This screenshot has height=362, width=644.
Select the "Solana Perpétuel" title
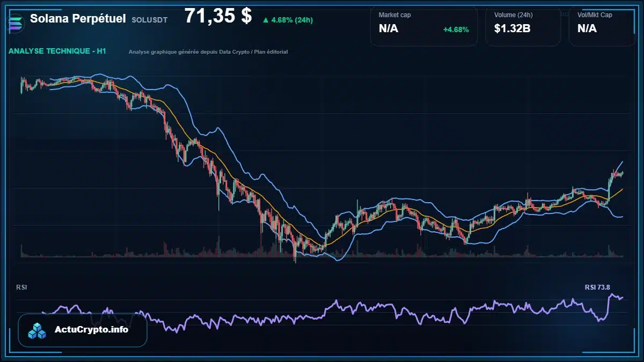pyautogui.click(x=78, y=18)
